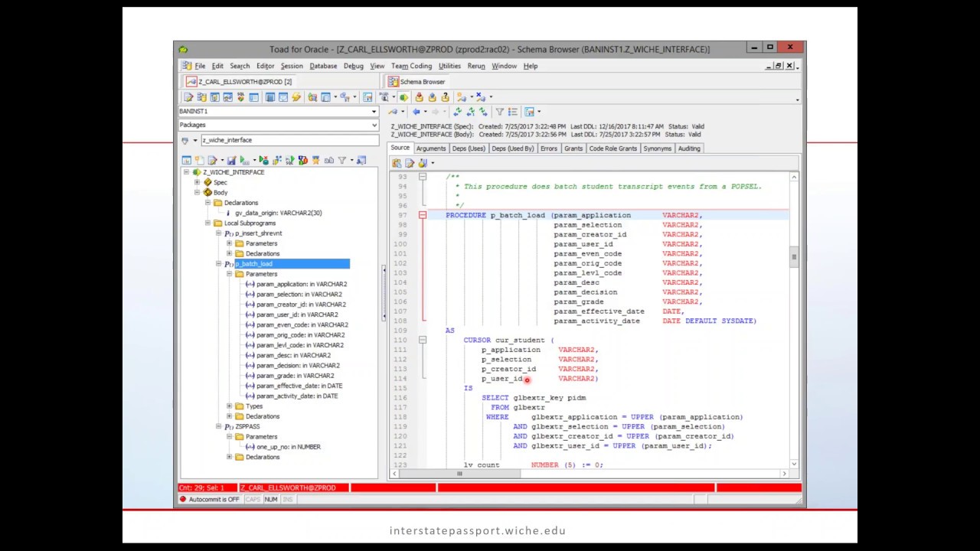The height and width of the screenshot is (551, 980).
Task: Click the red down-arrow commit icon
Action: (x=419, y=97)
